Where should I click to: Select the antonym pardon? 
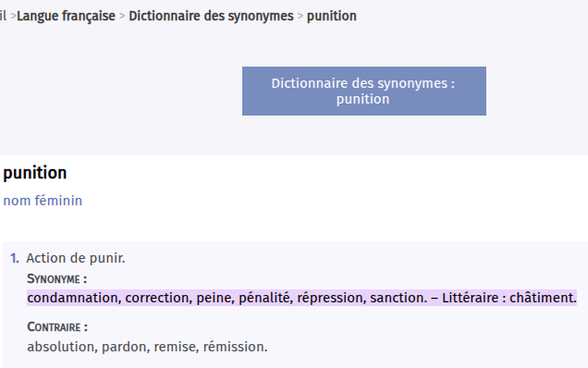(123, 347)
